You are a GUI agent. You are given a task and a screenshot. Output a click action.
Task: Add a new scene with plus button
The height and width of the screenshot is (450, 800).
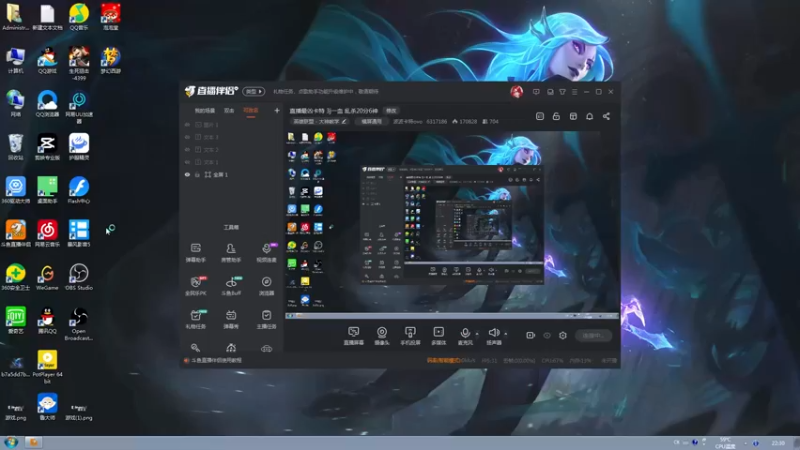tap(277, 110)
